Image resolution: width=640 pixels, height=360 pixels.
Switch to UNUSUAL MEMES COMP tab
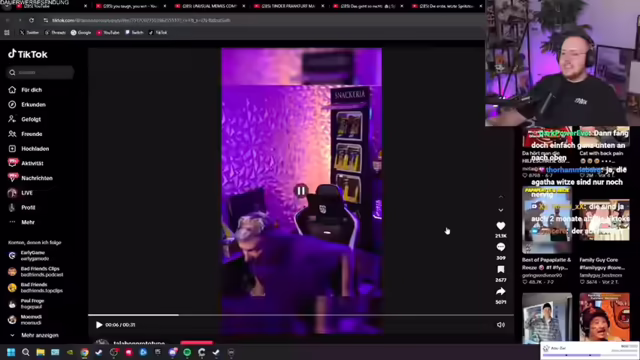pos(209,6)
